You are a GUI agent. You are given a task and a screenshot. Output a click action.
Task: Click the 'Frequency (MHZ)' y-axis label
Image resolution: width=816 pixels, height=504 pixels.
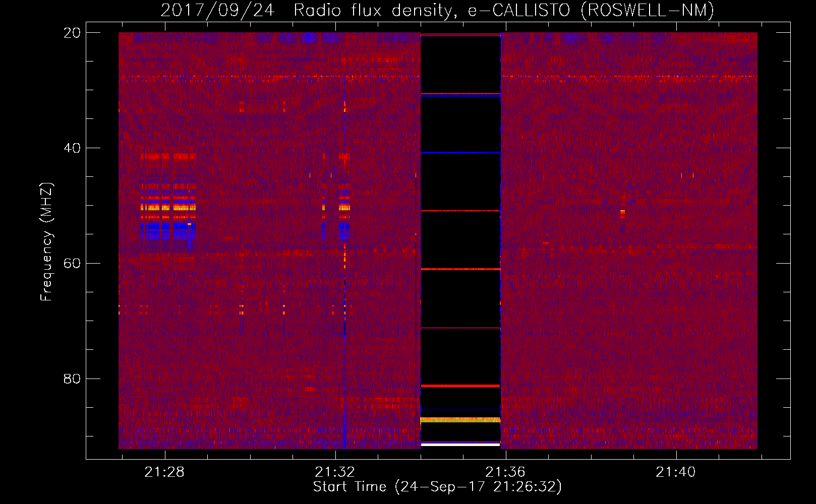46,242
